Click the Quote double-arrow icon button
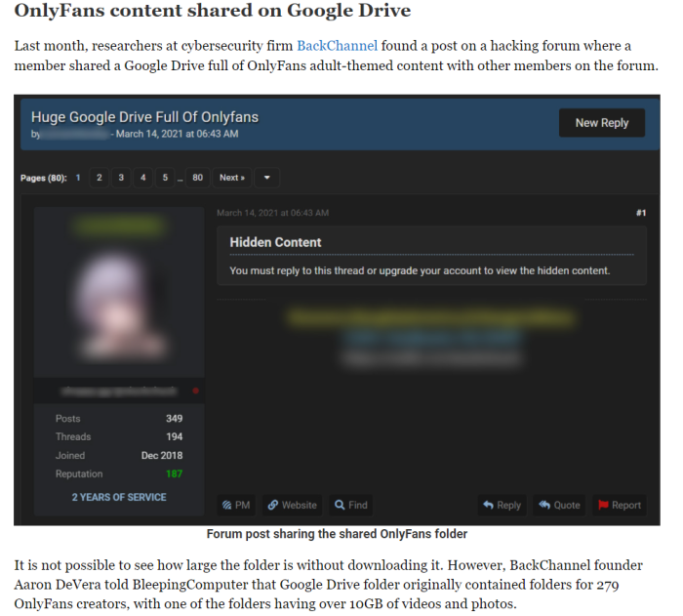Screen dimensions: 683x616 [x=559, y=506]
